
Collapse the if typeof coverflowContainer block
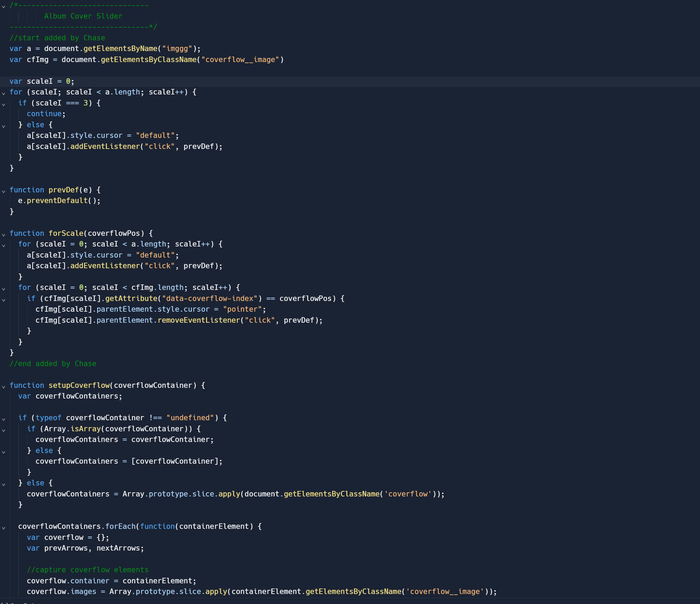[x=3, y=419]
